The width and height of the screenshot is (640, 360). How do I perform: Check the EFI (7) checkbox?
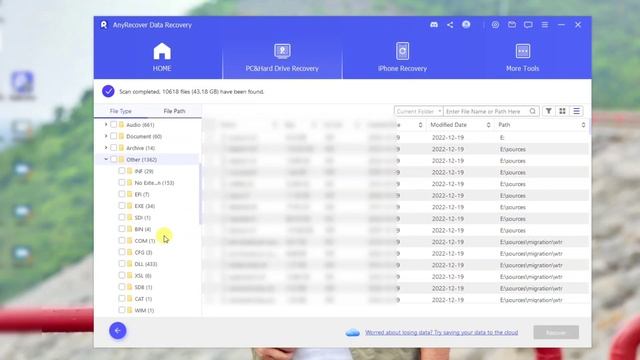point(122,194)
